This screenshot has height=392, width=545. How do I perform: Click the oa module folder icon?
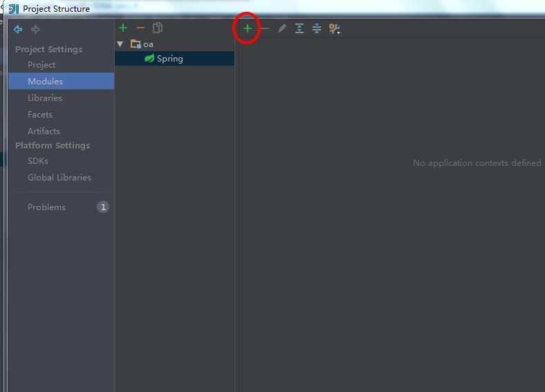point(136,44)
